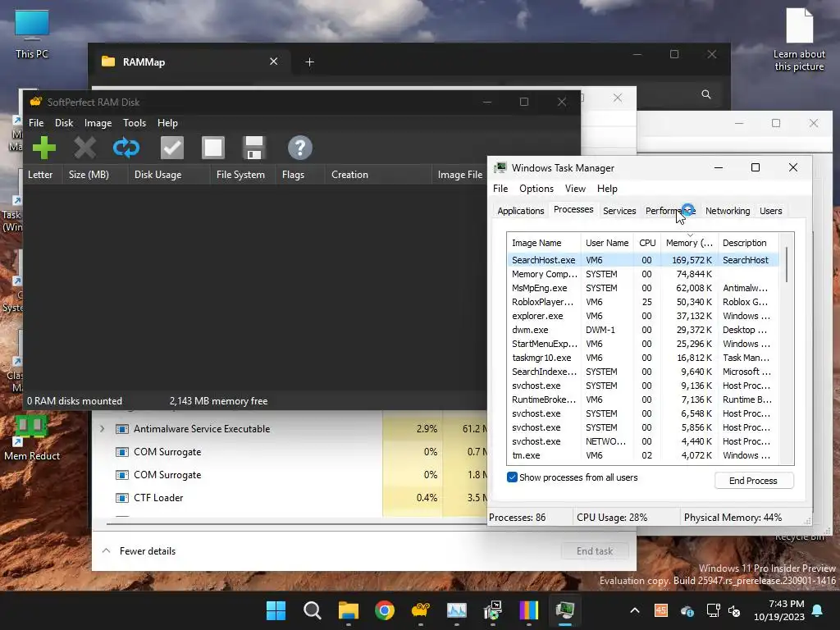The image size is (840, 630).
Task: Switch to the Performance tab
Action: tap(670, 211)
